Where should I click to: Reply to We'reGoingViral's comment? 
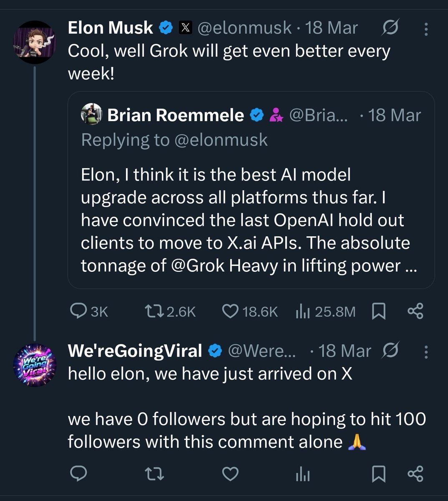(78, 473)
